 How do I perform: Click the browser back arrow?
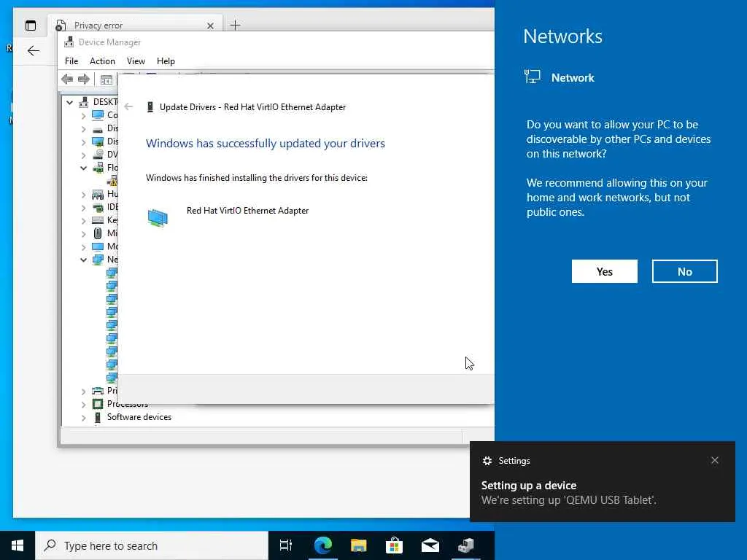[33, 50]
